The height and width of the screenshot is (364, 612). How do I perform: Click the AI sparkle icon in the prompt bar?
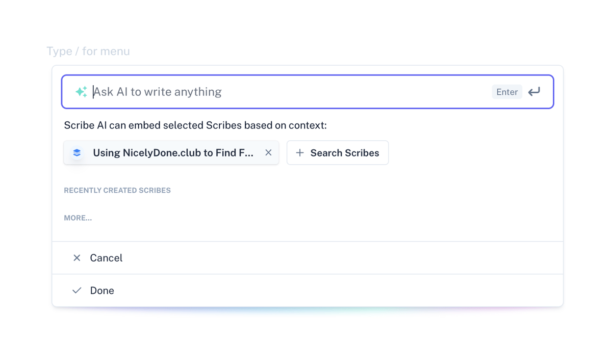(81, 92)
